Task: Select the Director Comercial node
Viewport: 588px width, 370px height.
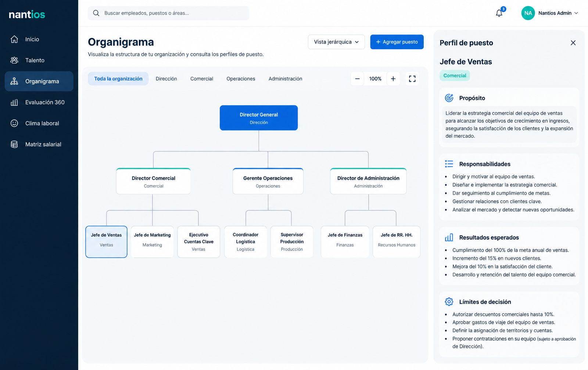Action: click(153, 181)
